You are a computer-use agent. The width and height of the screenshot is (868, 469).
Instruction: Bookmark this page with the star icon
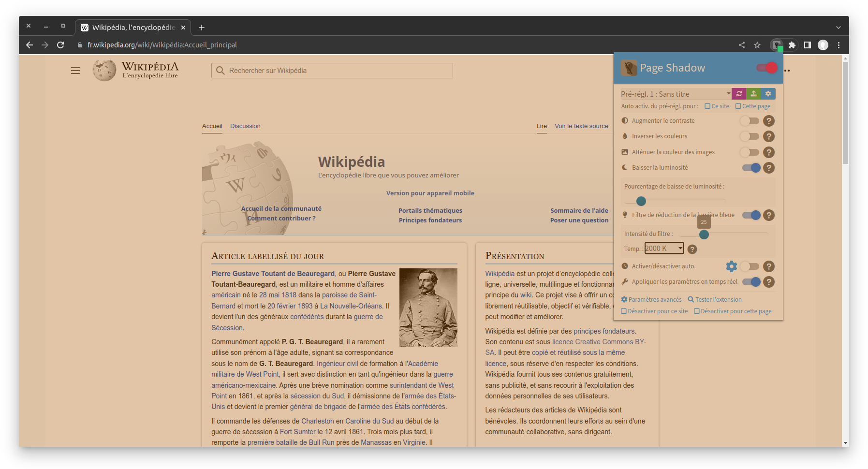point(757,45)
